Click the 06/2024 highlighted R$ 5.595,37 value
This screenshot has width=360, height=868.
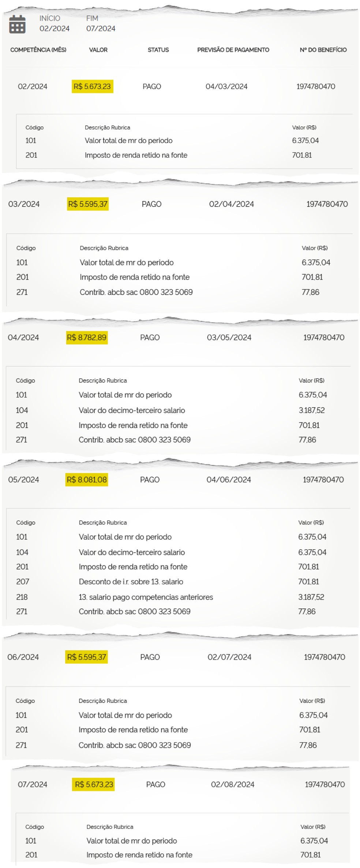pyautogui.click(x=86, y=657)
